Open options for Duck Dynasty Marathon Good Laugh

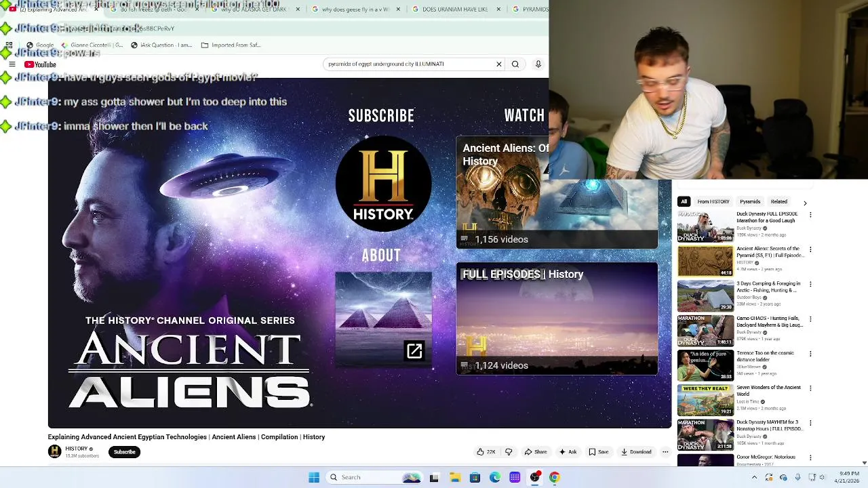pyautogui.click(x=810, y=215)
